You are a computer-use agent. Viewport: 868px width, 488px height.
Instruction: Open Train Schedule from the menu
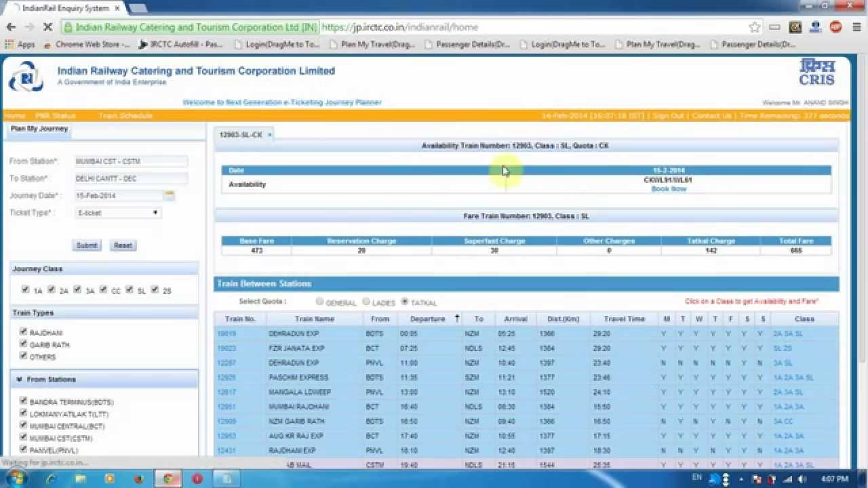[x=125, y=116]
